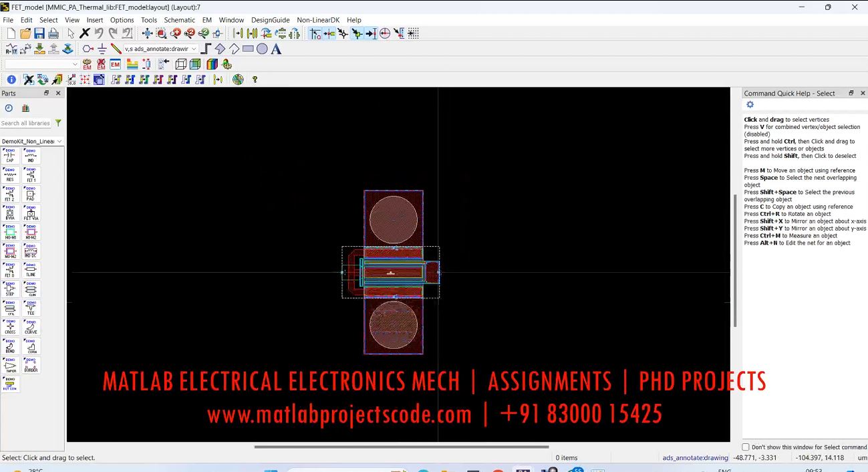
Task: Open a design with the folder icon
Action: (25, 33)
